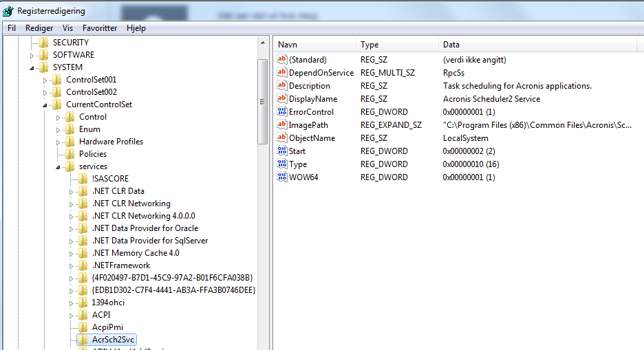Select the services folder icon

70,166
